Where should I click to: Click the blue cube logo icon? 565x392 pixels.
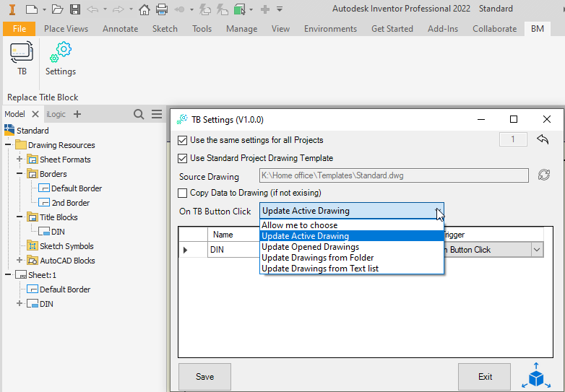click(536, 376)
